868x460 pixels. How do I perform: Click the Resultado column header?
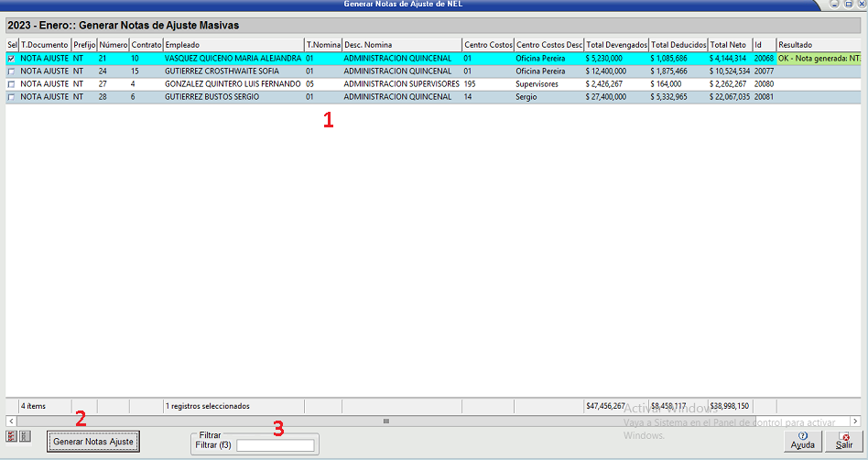pyautogui.click(x=818, y=44)
